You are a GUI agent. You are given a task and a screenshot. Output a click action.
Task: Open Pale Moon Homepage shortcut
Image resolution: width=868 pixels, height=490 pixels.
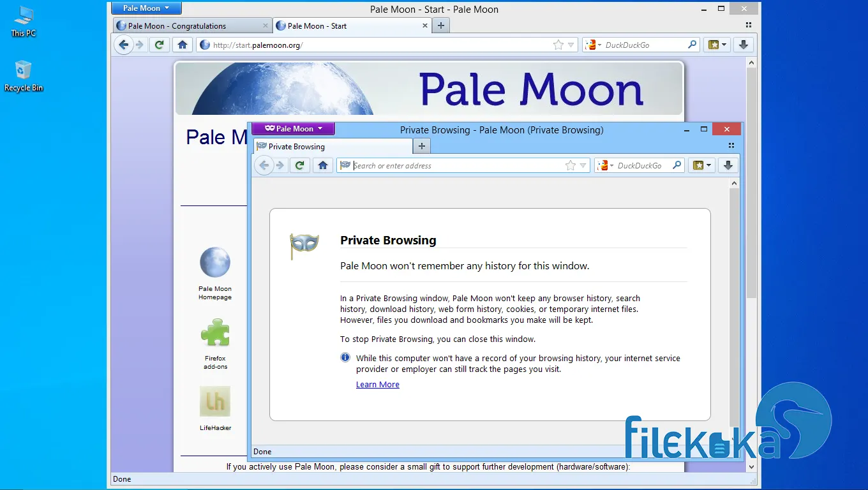click(215, 274)
